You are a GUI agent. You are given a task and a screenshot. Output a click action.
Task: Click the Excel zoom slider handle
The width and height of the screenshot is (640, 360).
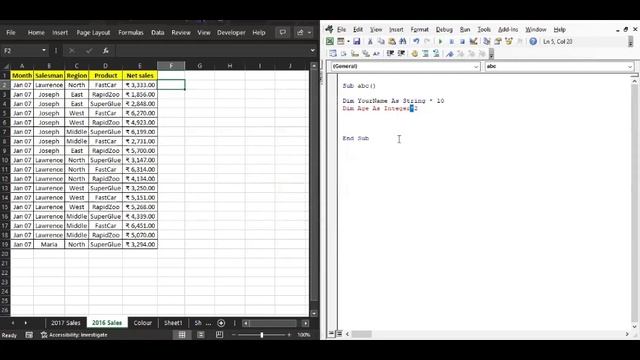(262, 335)
